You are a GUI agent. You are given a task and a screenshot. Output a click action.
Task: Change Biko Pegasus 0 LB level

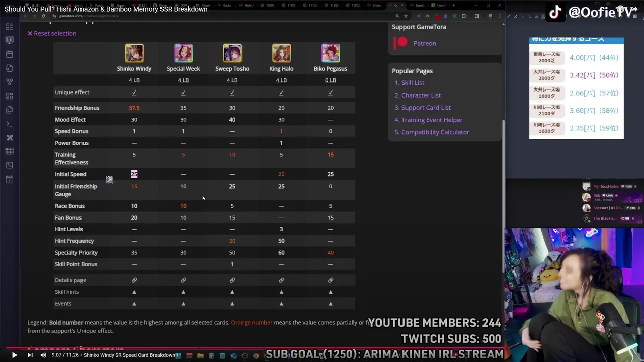pos(331,80)
